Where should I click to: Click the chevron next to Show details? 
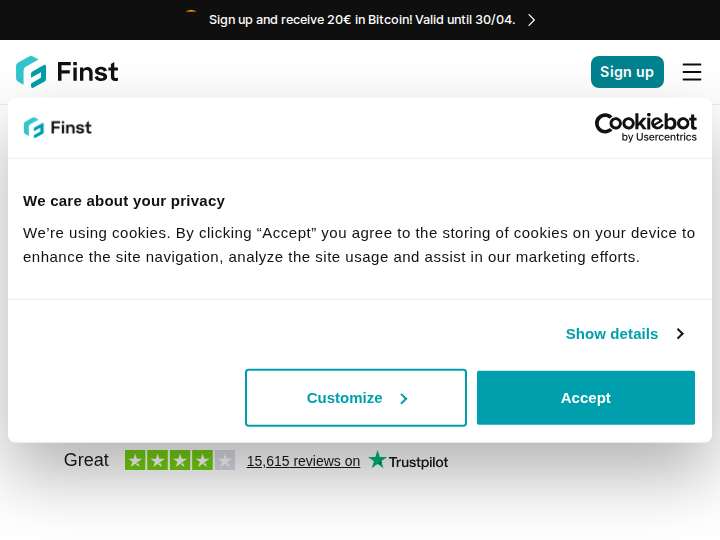point(681,334)
